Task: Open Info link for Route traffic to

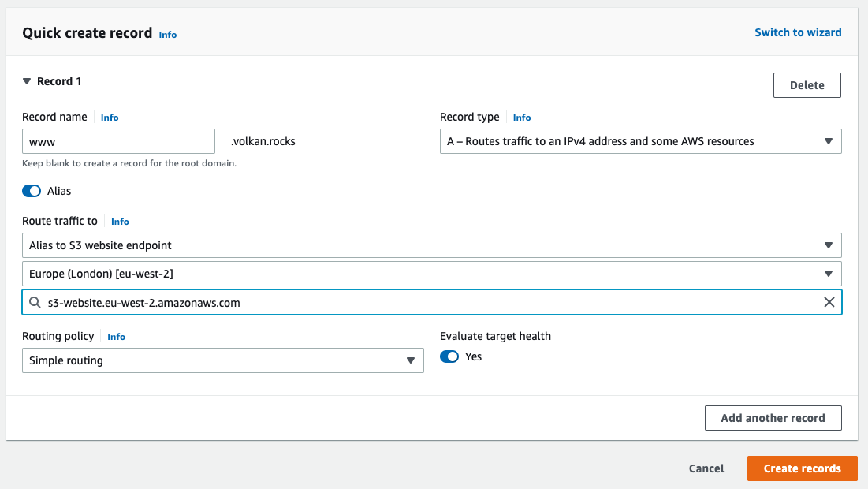Action: [x=120, y=222]
